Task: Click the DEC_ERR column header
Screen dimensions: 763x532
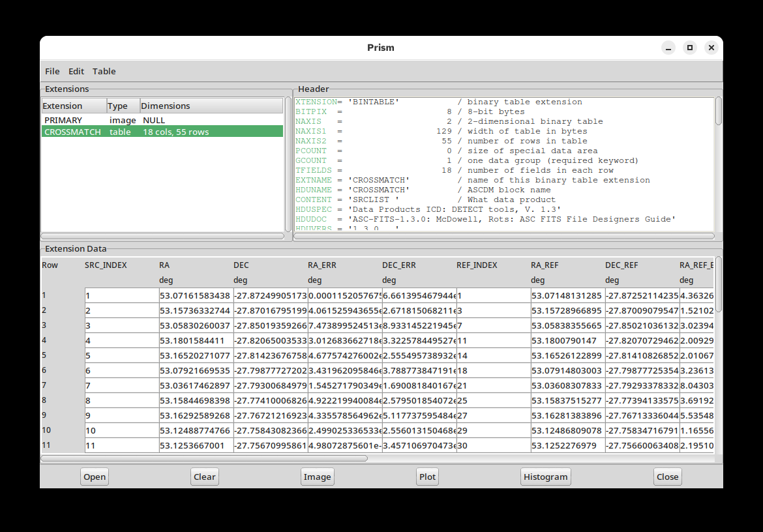Action: 398,265
